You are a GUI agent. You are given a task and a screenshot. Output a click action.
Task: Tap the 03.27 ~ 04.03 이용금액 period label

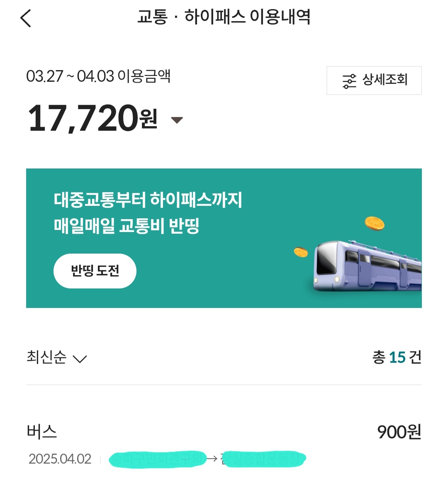click(98, 76)
